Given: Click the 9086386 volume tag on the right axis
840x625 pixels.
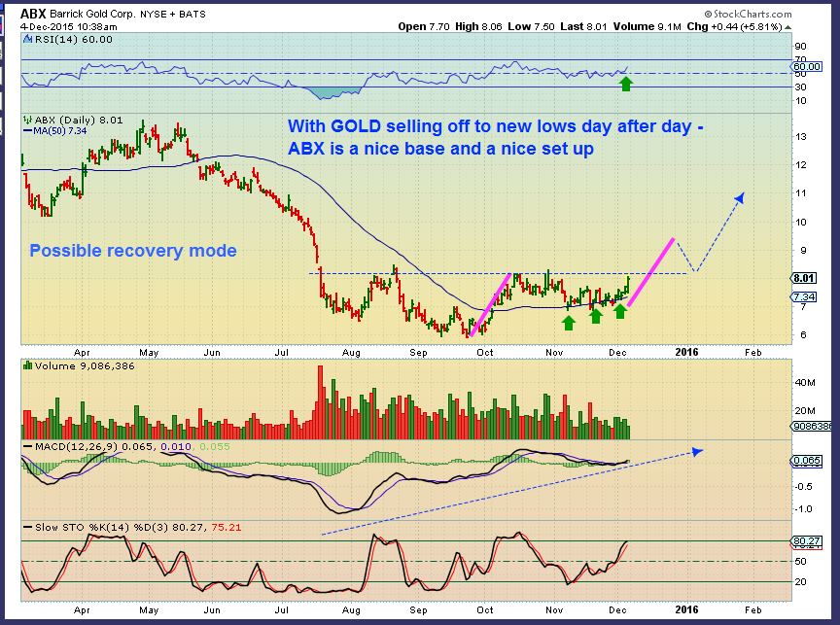Looking at the screenshot, I should click(x=812, y=427).
